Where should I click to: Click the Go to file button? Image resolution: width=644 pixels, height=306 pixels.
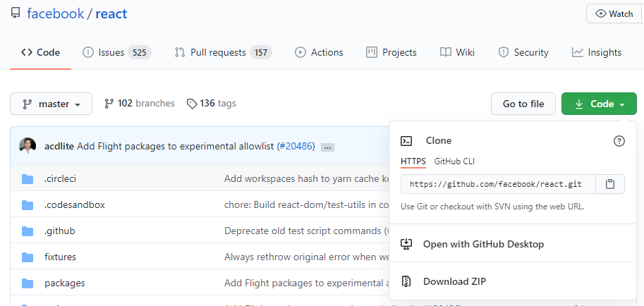pos(523,104)
